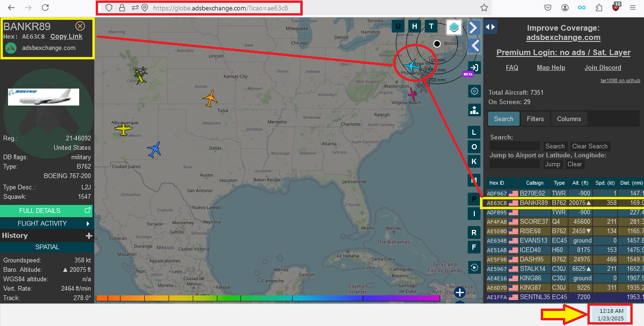
Task: Sort table by Hex ID column
Action: [x=496, y=183]
